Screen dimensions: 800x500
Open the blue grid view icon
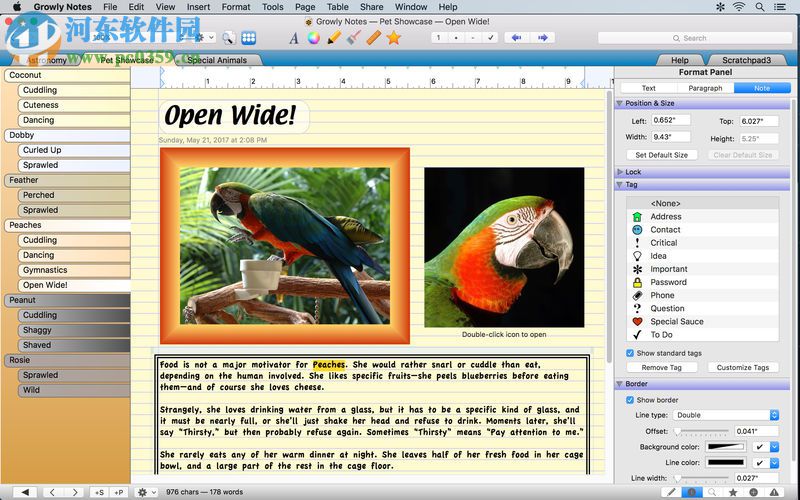tap(248, 38)
